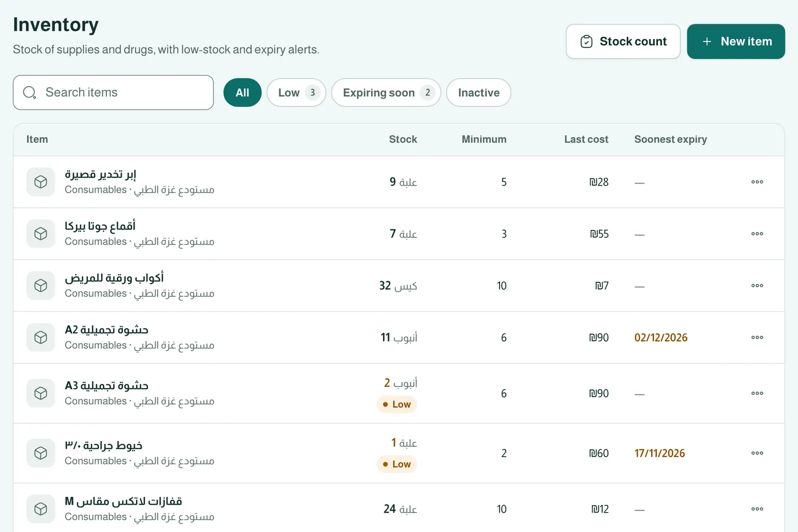Open more options for خيوط جراحية row
The width and height of the screenshot is (798, 532).
[757, 453]
